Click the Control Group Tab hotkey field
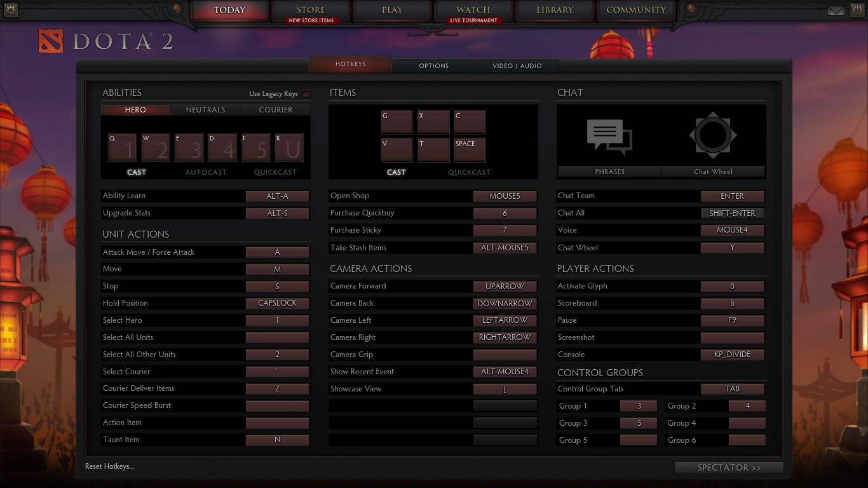The width and height of the screenshot is (868, 488). [x=733, y=389]
